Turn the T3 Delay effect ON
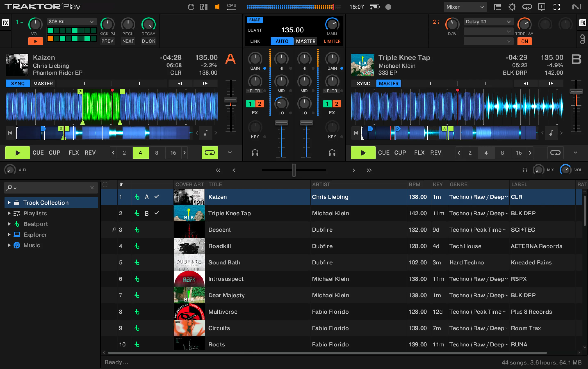The height and width of the screenshot is (369, 588). [524, 41]
